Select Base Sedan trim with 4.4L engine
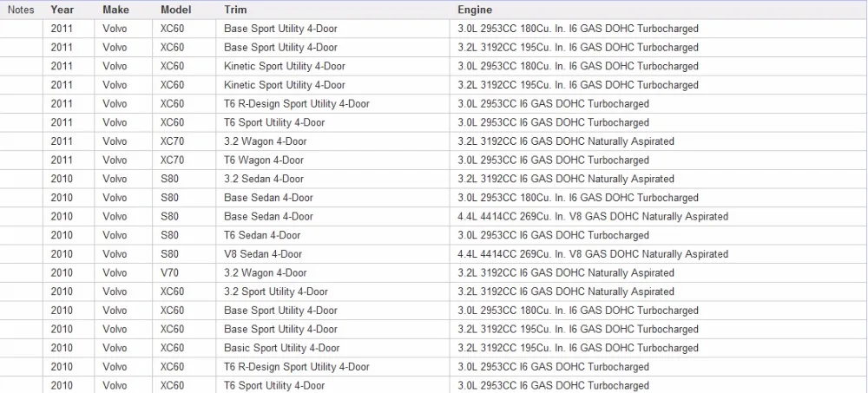This screenshot has width=868, height=393. point(332,216)
